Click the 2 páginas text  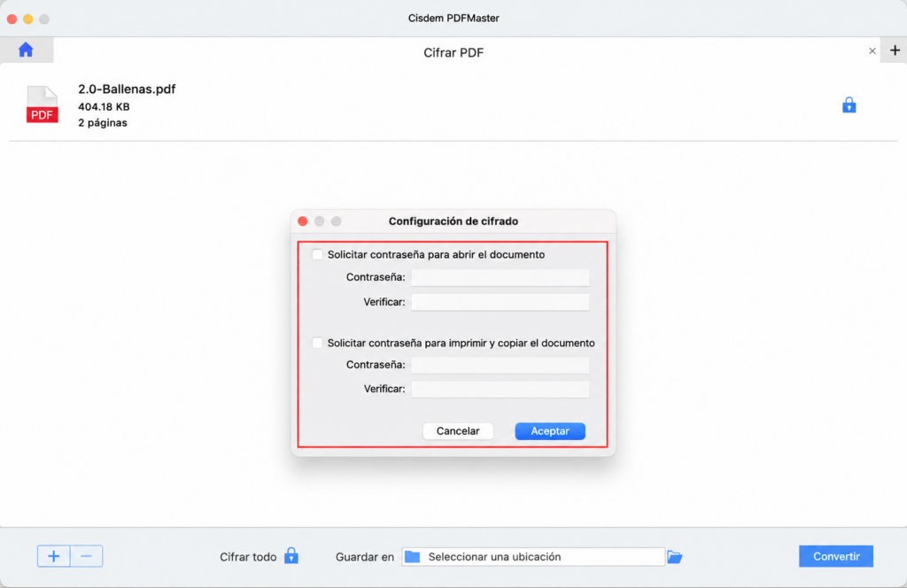(103, 122)
